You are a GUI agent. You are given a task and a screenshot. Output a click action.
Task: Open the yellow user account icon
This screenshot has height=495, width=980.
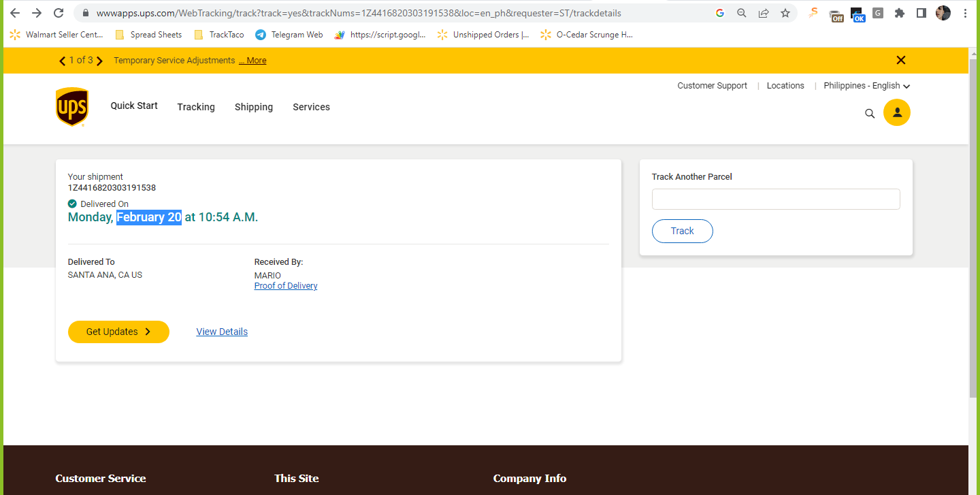tap(897, 112)
